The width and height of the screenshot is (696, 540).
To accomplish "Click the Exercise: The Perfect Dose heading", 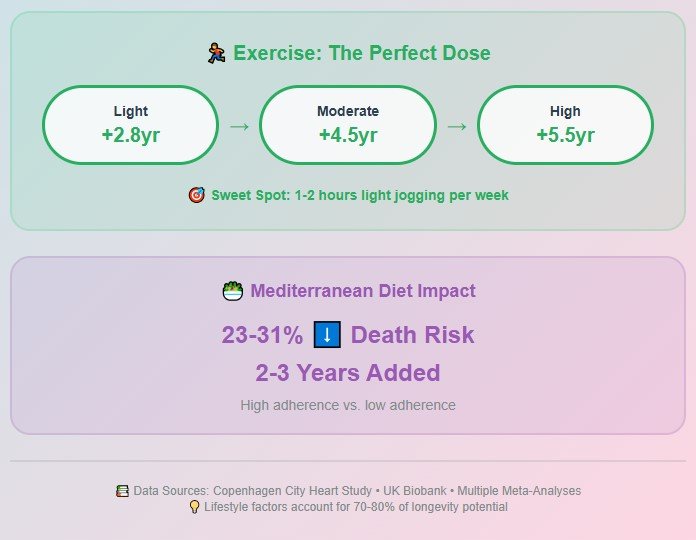I will point(362,53).
